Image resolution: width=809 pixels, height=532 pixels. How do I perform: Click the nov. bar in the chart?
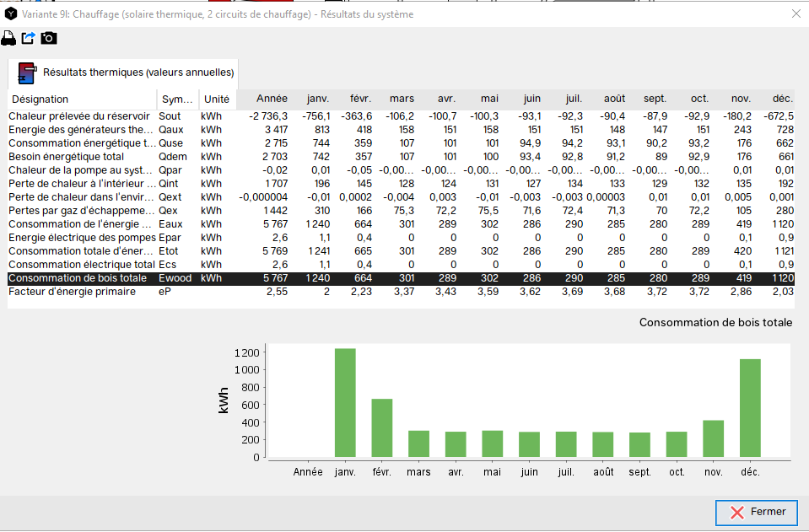(x=713, y=438)
